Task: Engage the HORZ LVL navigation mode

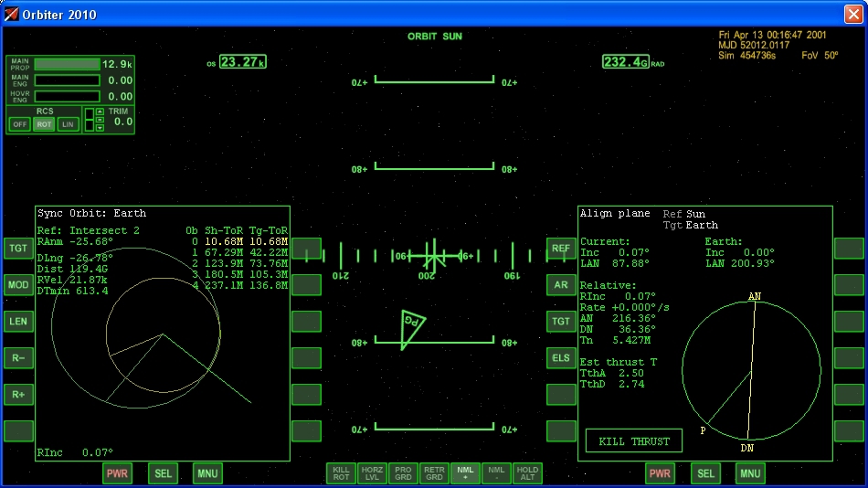Action: coord(372,472)
